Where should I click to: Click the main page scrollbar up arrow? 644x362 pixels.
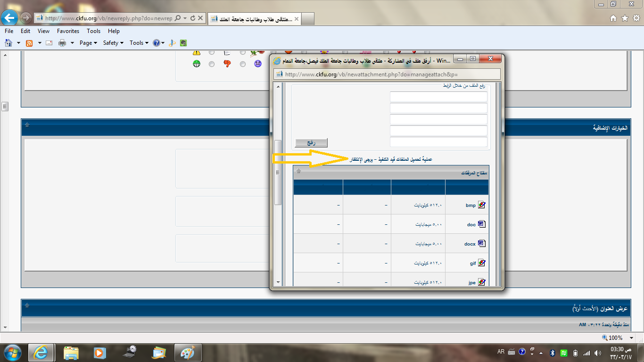coord(5,56)
